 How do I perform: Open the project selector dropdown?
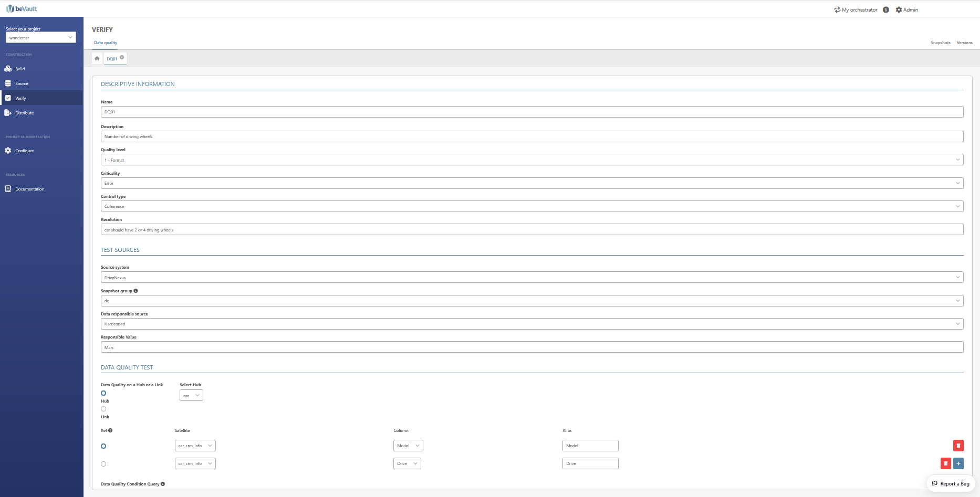point(41,38)
